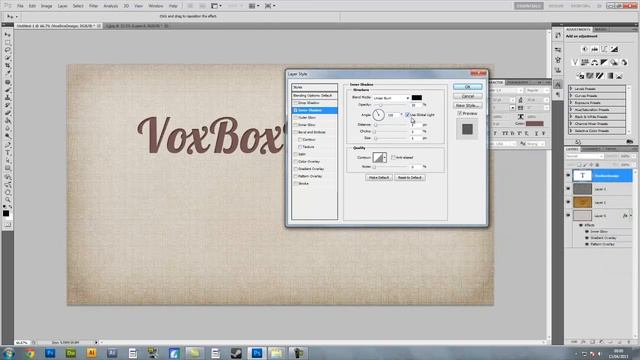
Task: Open the Image menu
Action: click(47, 6)
